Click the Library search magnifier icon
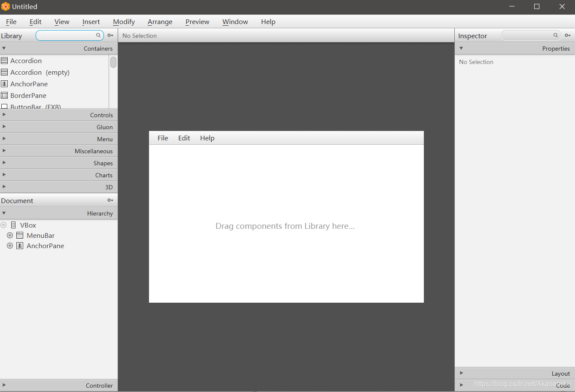 click(x=98, y=35)
